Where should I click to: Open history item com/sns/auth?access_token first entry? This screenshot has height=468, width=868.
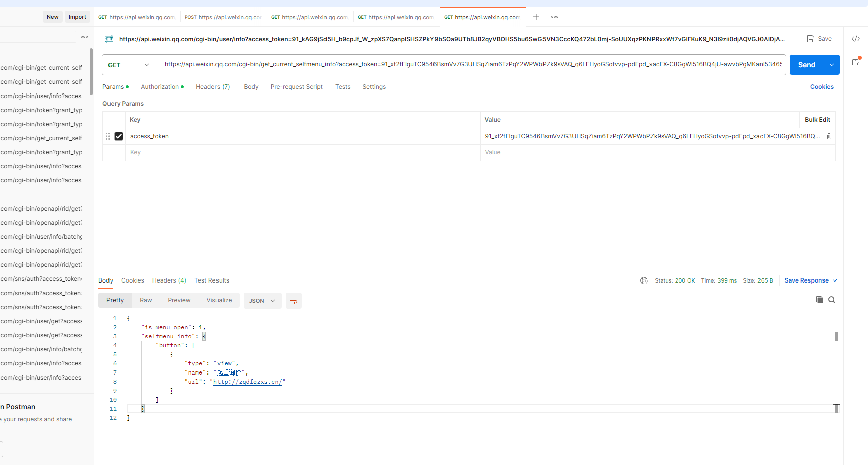click(41, 279)
